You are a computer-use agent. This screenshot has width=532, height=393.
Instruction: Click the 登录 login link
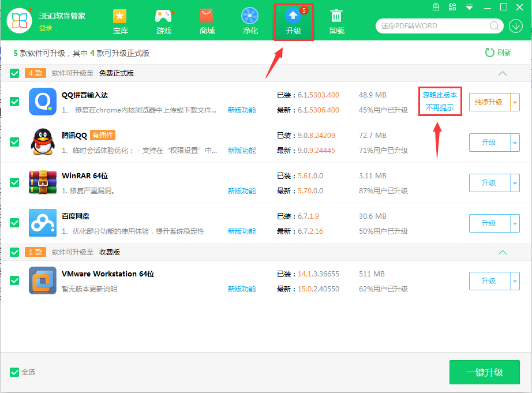point(46,28)
